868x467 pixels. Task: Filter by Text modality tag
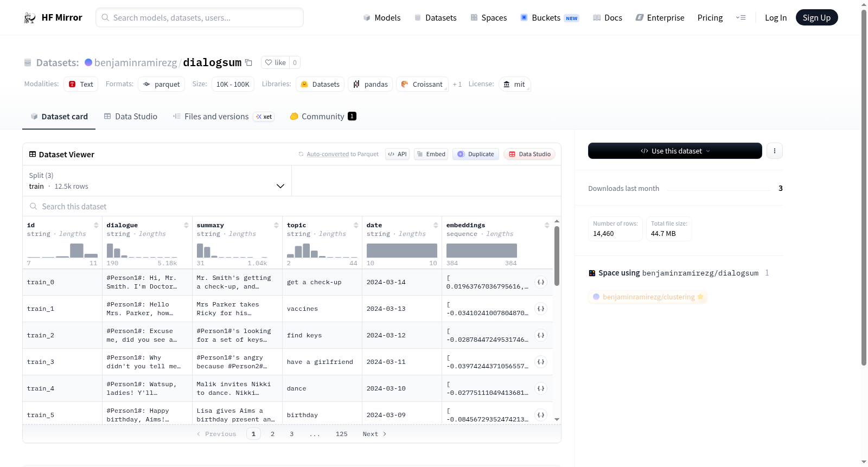click(81, 84)
